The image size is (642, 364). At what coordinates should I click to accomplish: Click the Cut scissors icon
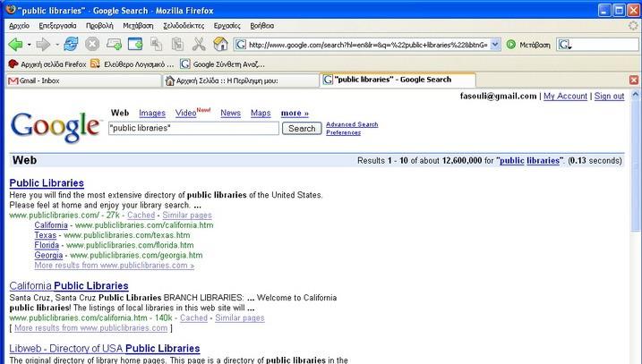199,44
